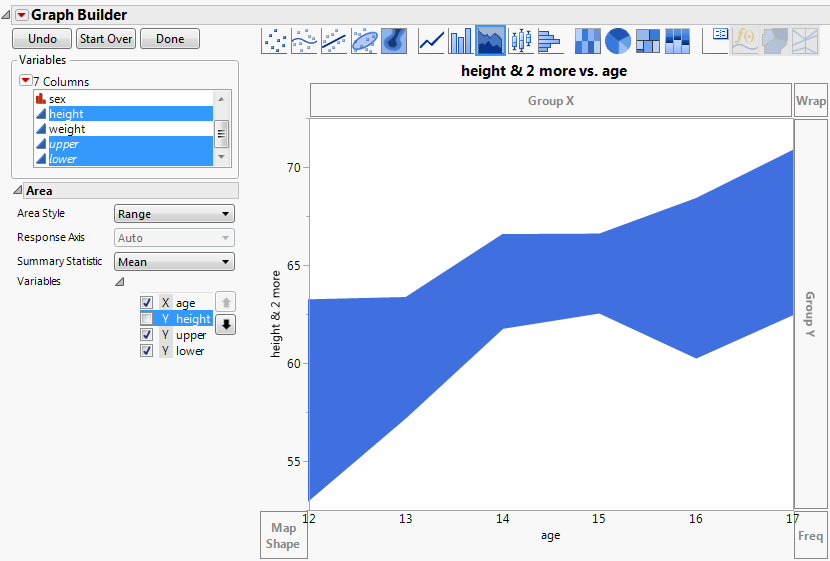Select the Contour element icon

(394, 40)
